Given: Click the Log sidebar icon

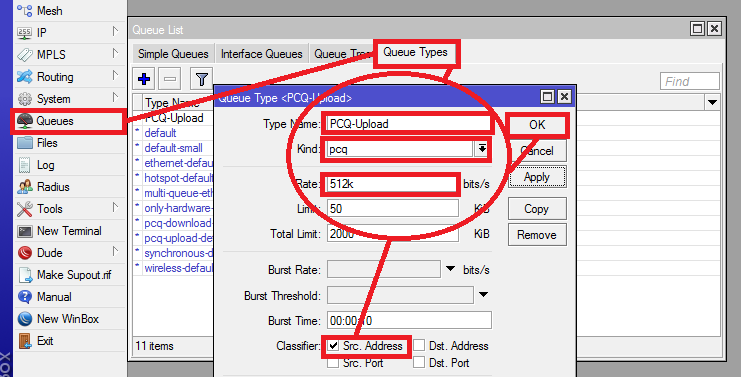Looking at the screenshot, I should (x=25, y=165).
